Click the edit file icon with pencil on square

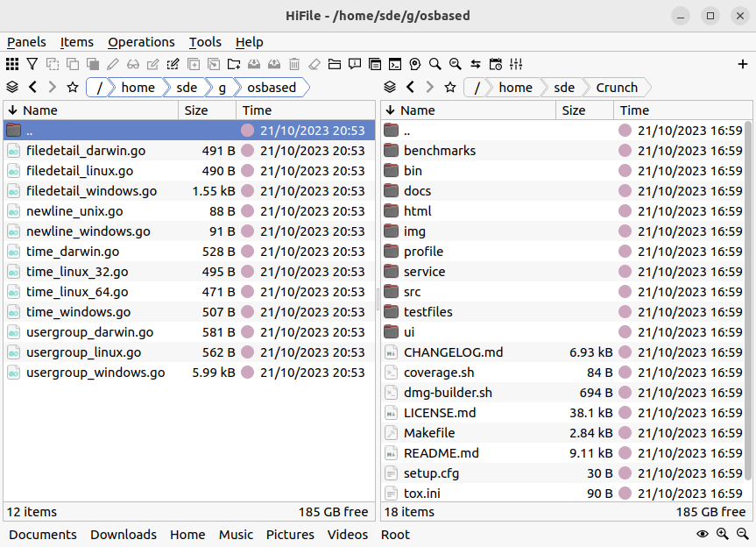point(152,64)
